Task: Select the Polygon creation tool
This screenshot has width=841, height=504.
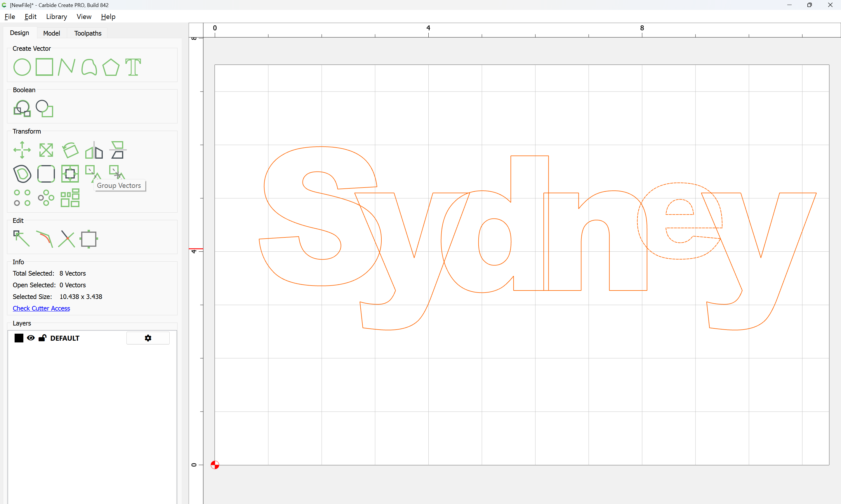Action: [x=111, y=67]
